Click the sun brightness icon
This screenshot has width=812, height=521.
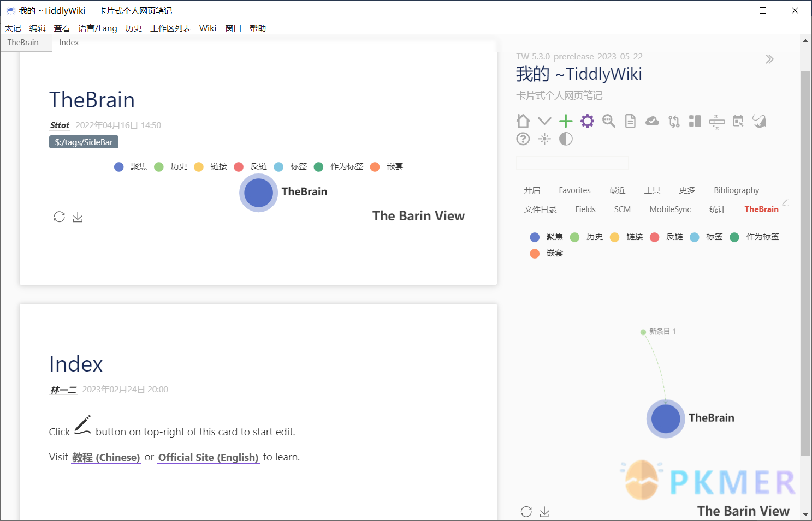click(544, 139)
